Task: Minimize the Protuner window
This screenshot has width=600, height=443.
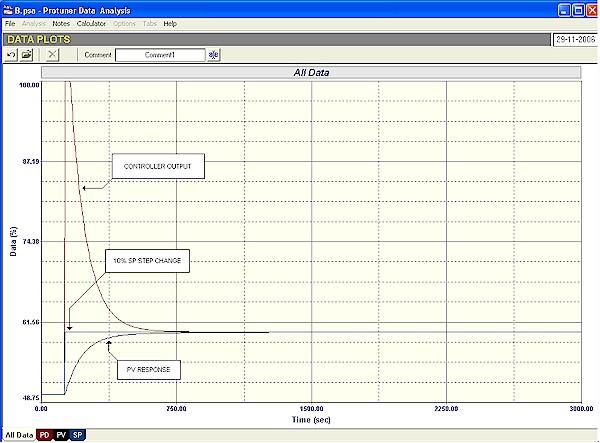Action: point(564,10)
